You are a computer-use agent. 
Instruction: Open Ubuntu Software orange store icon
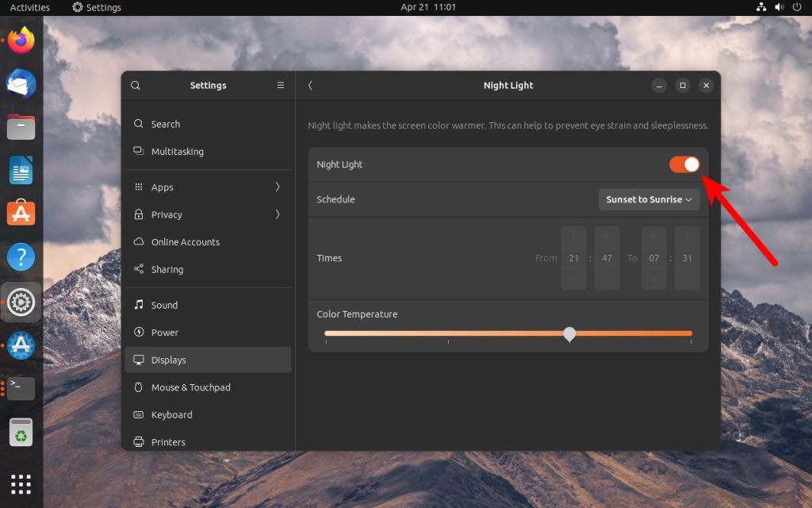click(x=21, y=212)
